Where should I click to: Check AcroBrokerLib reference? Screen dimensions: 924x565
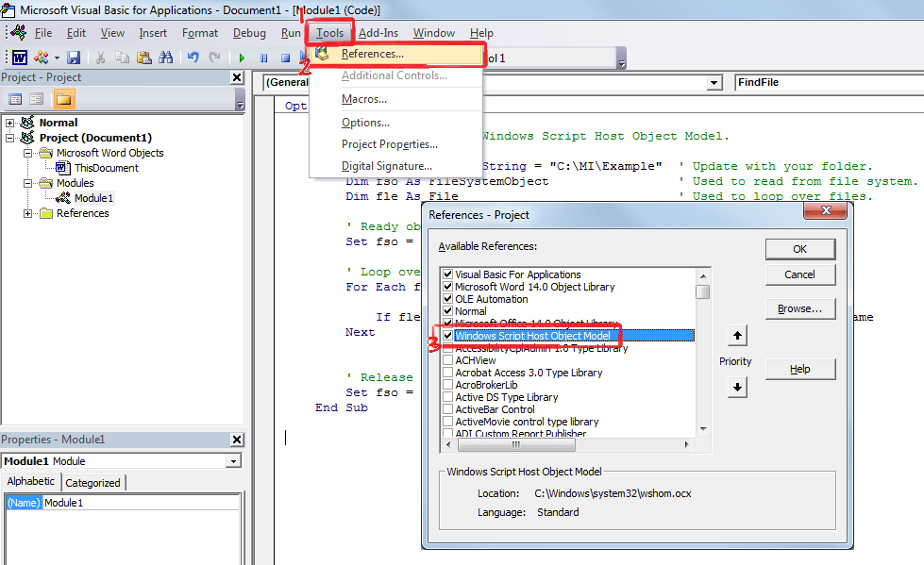pos(448,385)
